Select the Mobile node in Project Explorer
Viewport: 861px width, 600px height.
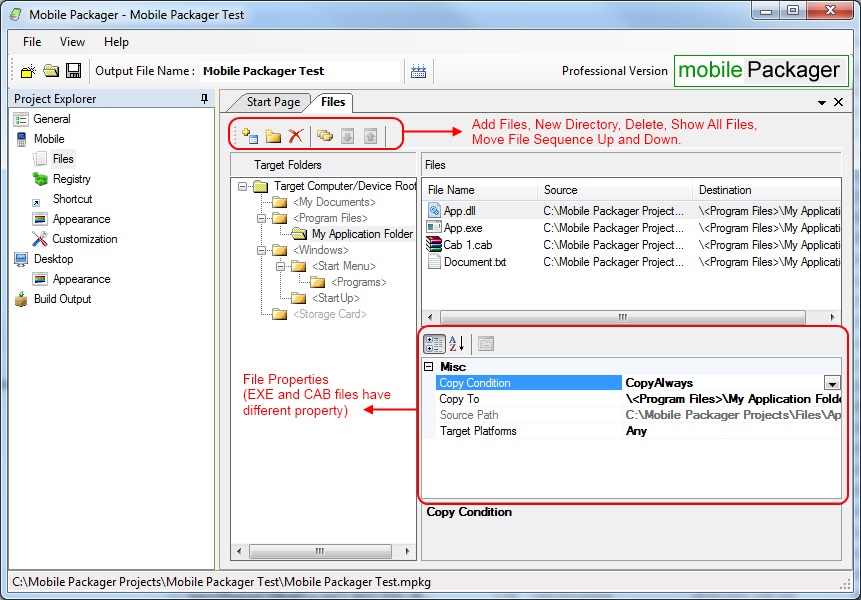coord(49,139)
